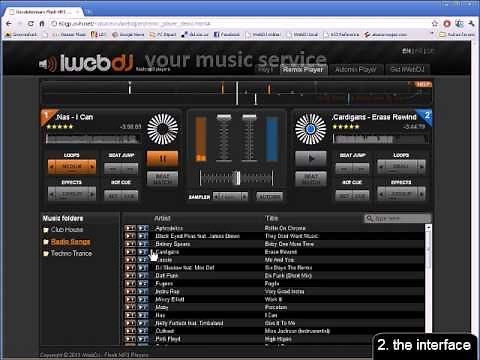Open the Get iWebDJ tab
This screenshot has width=480, height=360.
point(407,69)
